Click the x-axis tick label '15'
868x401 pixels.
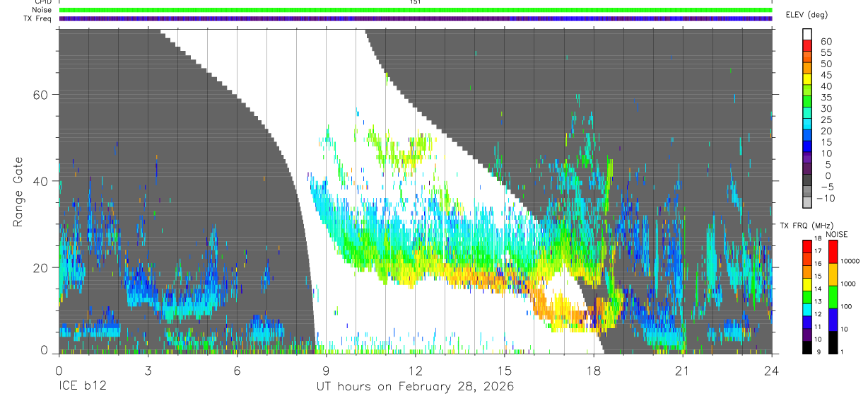tap(504, 370)
